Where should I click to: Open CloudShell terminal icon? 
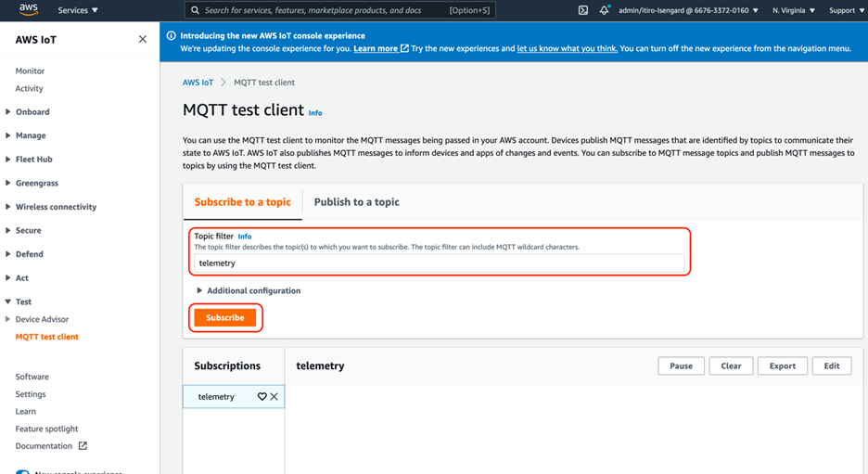(583, 10)
